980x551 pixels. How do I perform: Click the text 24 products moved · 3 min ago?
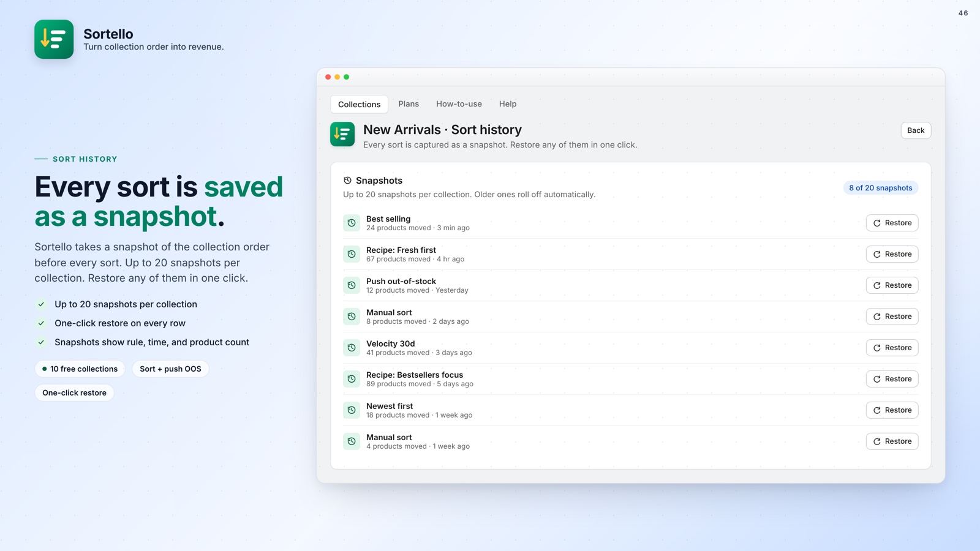pos(418,228)
